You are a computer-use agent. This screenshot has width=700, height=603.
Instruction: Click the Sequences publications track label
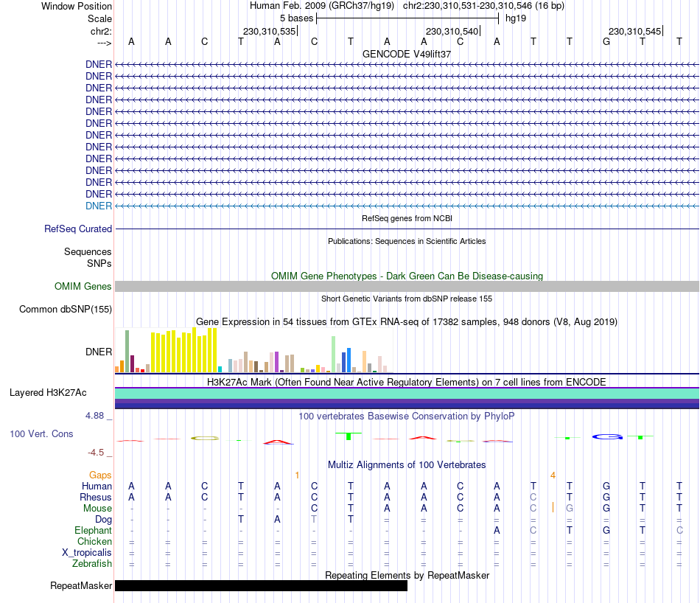pos(88,252)
